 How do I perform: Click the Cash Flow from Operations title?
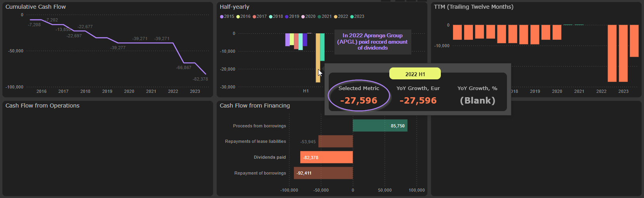coord(42,106)
